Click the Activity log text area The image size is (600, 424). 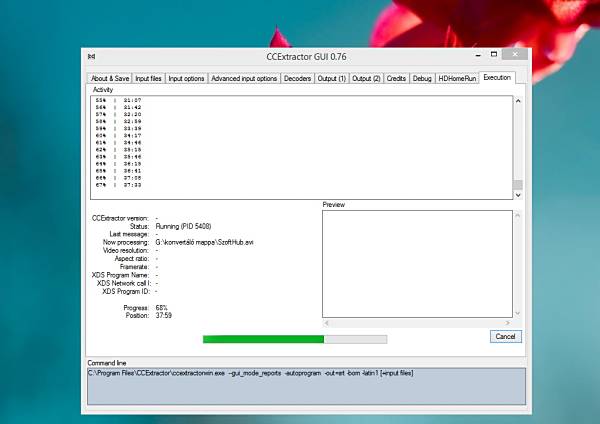point(302,147)
